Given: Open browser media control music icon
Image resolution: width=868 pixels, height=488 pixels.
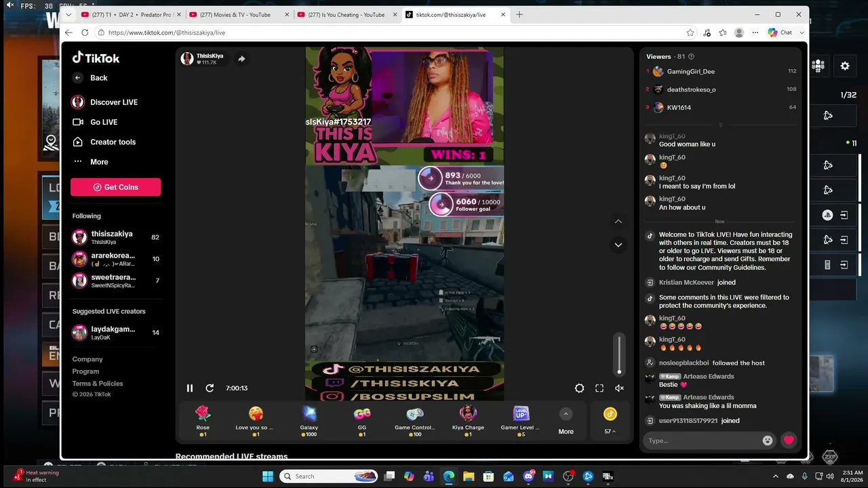Looking at the screenshot, I should pyautogui.click(x=707, y=33).
